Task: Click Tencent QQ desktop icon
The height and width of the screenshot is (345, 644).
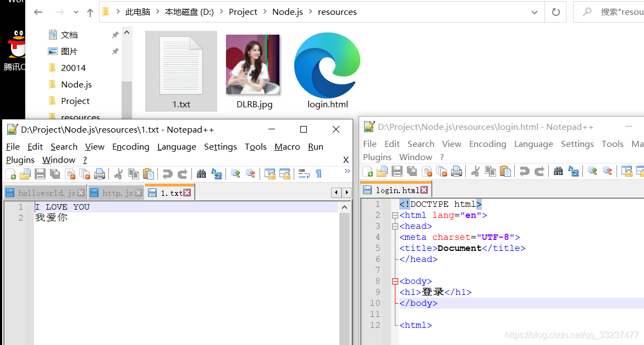Action: (x=15, y=50)
